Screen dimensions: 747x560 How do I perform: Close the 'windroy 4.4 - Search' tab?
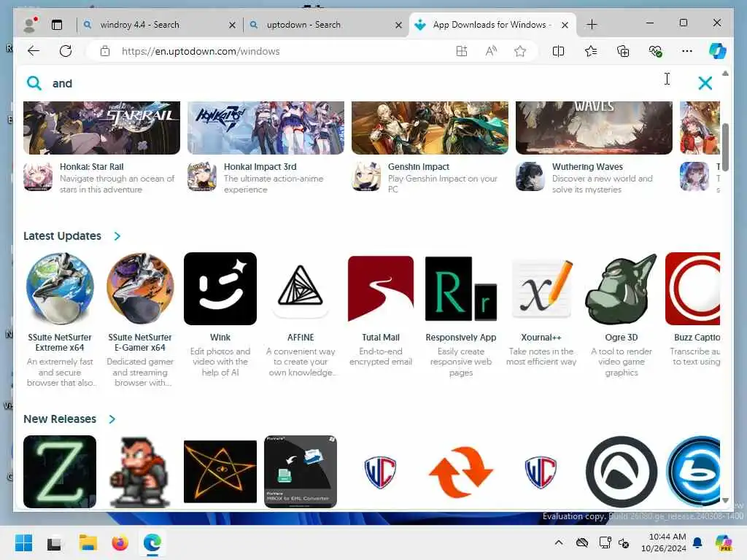[x=232, y=26]
